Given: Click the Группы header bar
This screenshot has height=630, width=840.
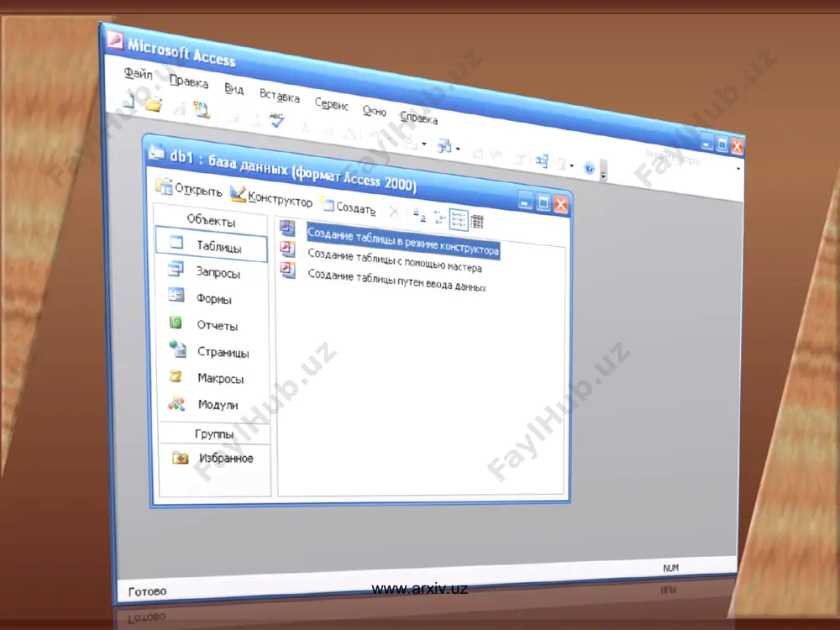Looking at the screenshot, I should [214, 434].
